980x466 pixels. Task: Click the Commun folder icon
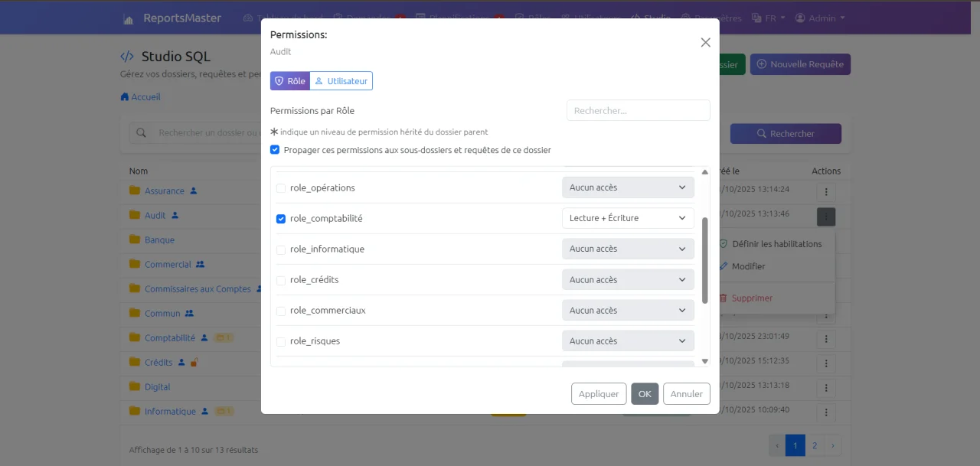135,313
